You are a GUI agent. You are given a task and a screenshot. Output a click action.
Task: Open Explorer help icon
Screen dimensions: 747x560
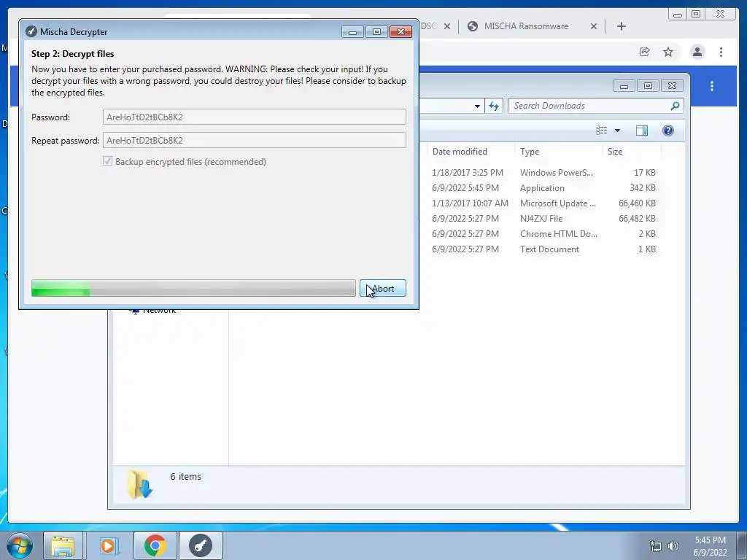tap(668, 131)
